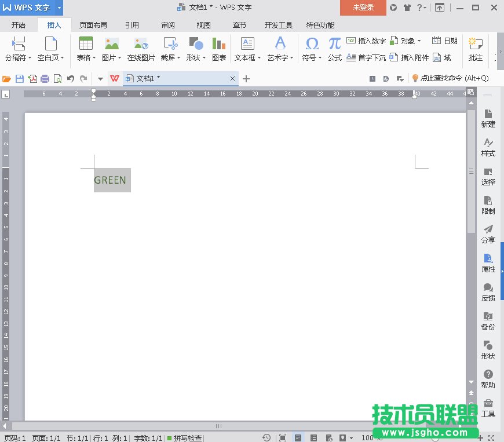Switch to the 审阅 ribbon tab
Viewport: 504px width, 442px height.
tap(168, 25)
